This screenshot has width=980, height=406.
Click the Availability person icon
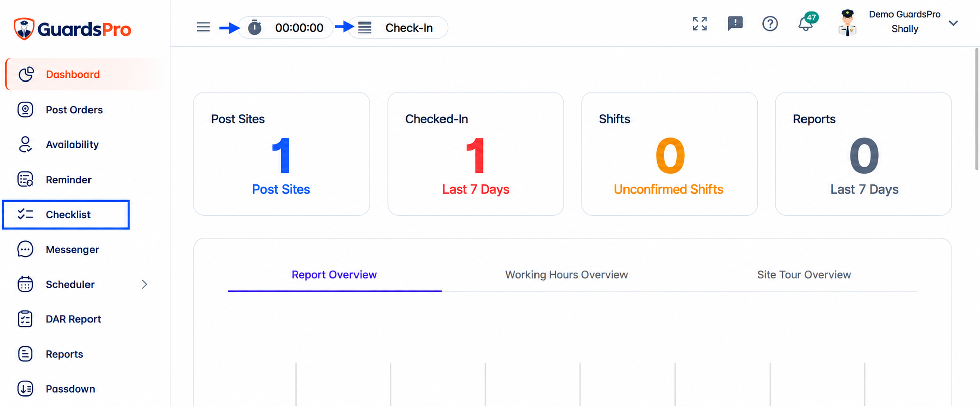pos(25,144)
